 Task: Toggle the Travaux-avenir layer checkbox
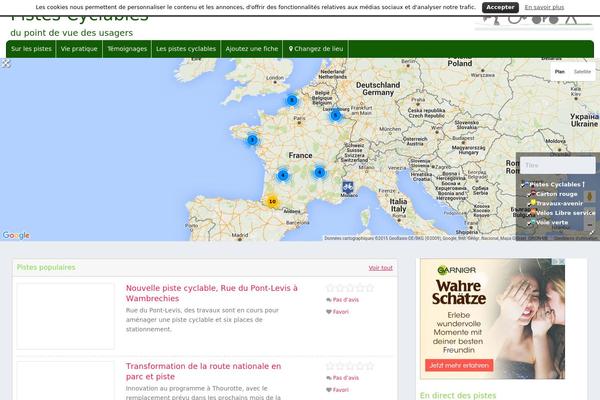(529, 204)
